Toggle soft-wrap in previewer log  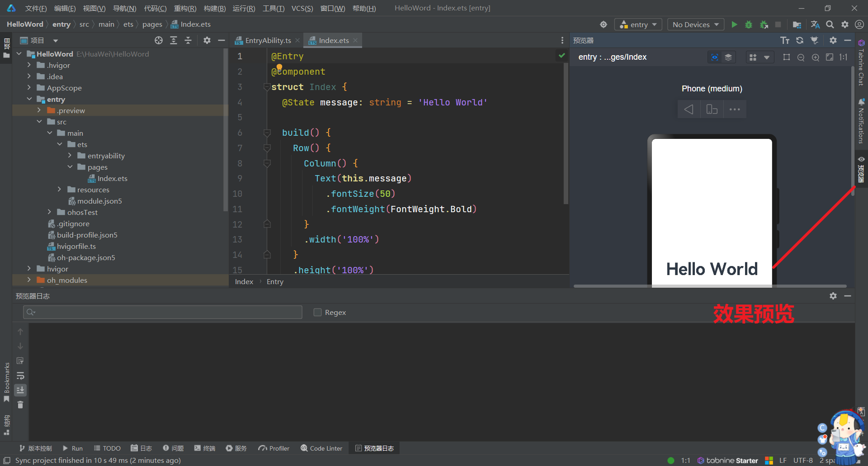(x=20, y=376)
